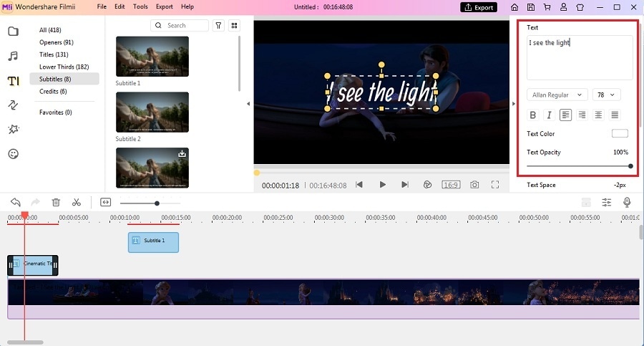The width and height of the screenshot is (644, 346).
Task: Open Favorites (0) list
Action: [x=55, y=112]
